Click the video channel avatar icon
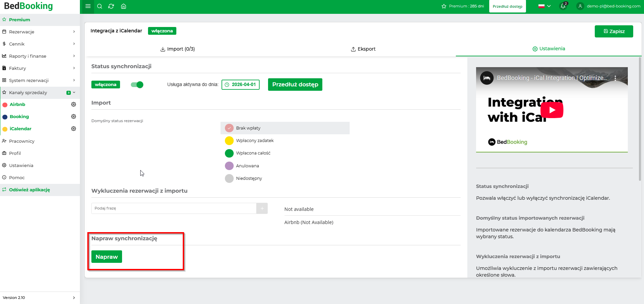644x304 pixels. tap(487, 78)
